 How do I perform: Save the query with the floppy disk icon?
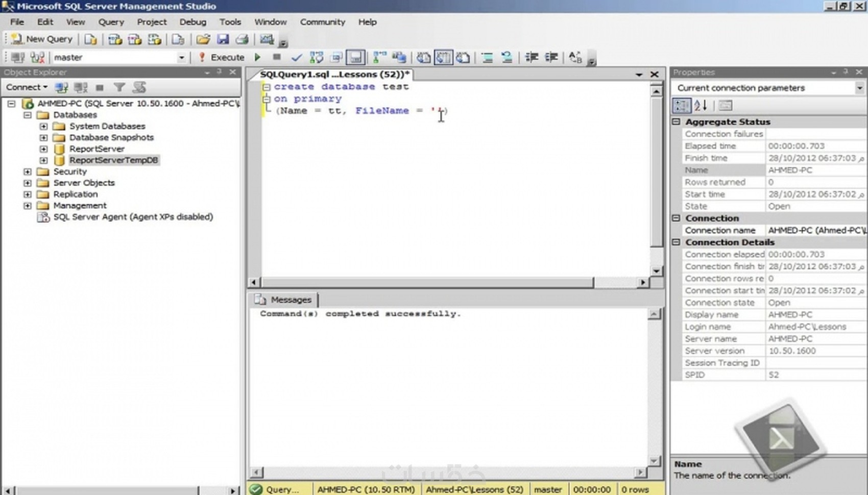[x=223, y=39]
